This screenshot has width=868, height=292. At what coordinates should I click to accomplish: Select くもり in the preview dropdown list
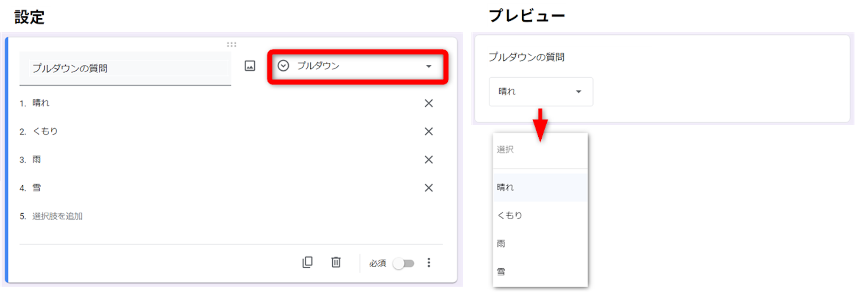point(510,215)
